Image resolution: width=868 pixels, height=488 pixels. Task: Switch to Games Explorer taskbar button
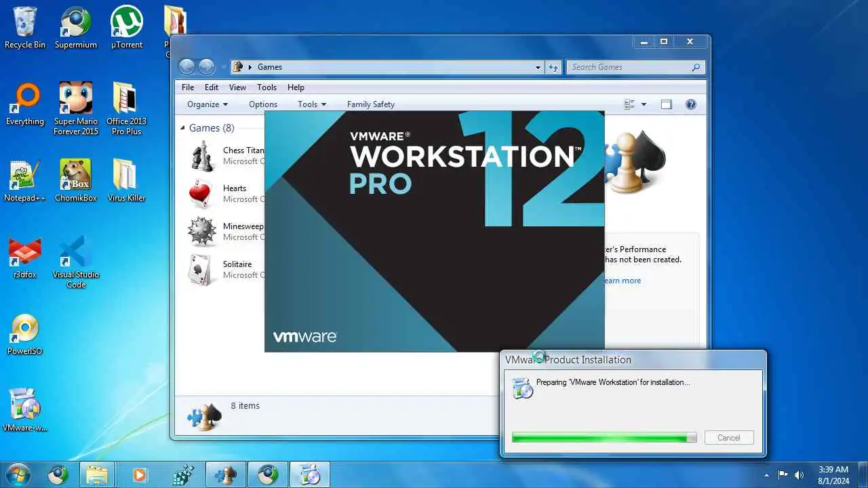click(x=226, y=474)
